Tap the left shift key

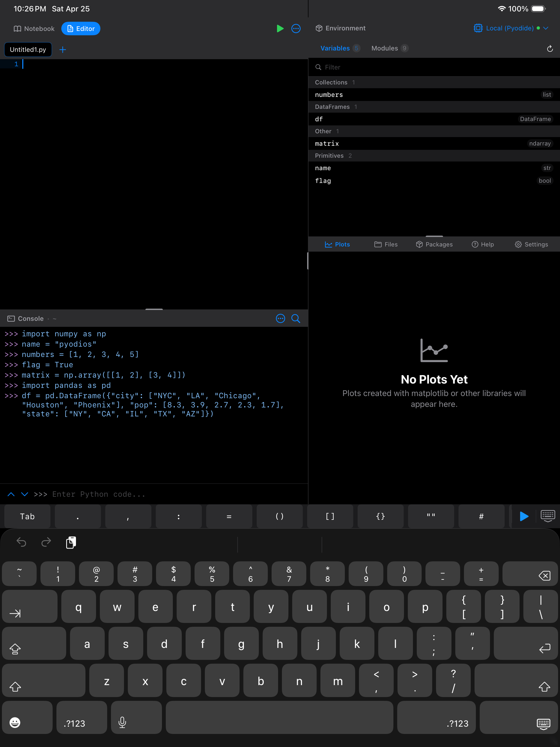[x=43, y=680]
